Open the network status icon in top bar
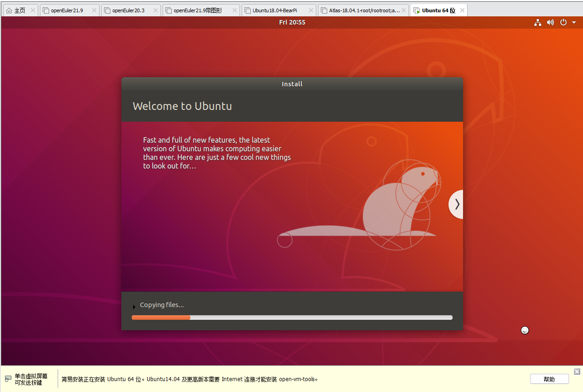This screenshot has width=583, height=392. click(538, 22)
